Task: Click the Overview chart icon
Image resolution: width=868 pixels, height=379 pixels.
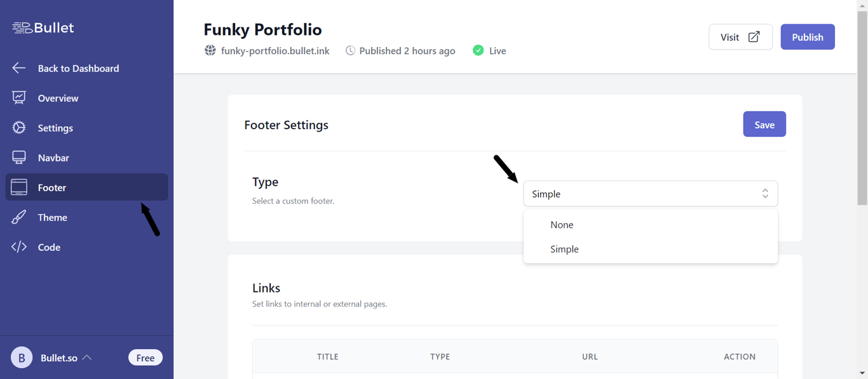Action: coord(19,98)
